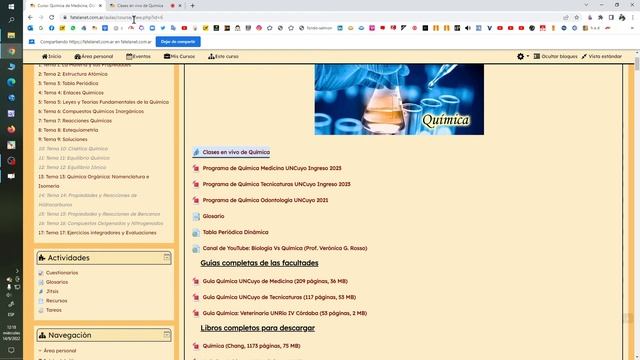Click the PDF icon beside Guía Química UNCuyo de Tecnicaturas
The image size is (640, 360).
point(196,297)
